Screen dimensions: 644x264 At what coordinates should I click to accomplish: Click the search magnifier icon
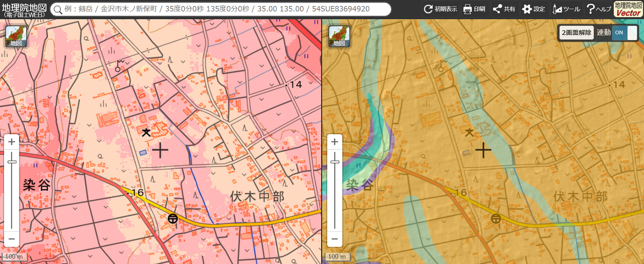pyautogui.click(x=58, y=9)
